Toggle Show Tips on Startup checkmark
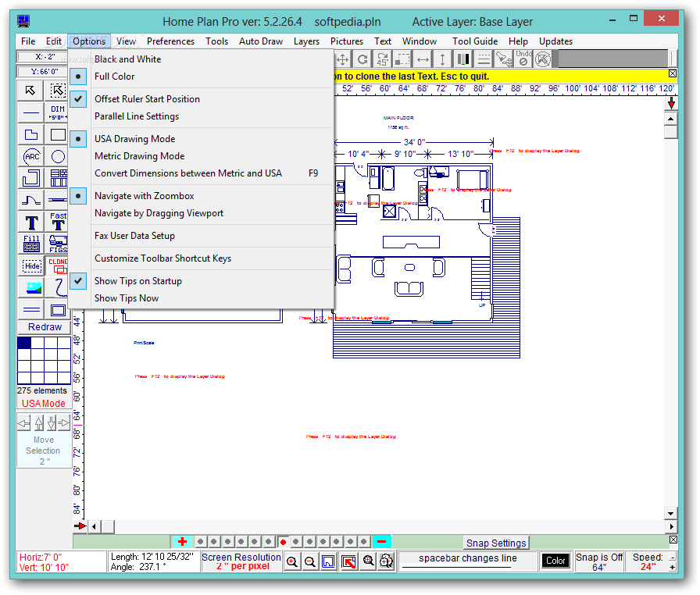 [x=138, y=281]
